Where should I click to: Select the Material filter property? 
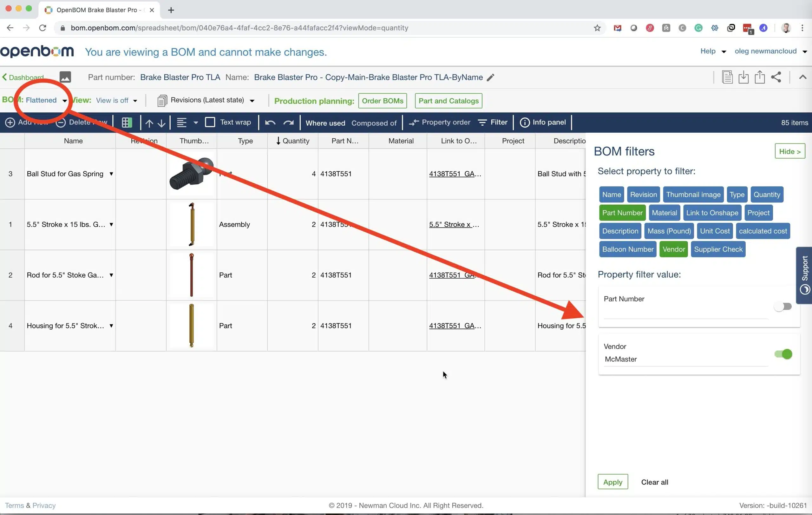664,213
